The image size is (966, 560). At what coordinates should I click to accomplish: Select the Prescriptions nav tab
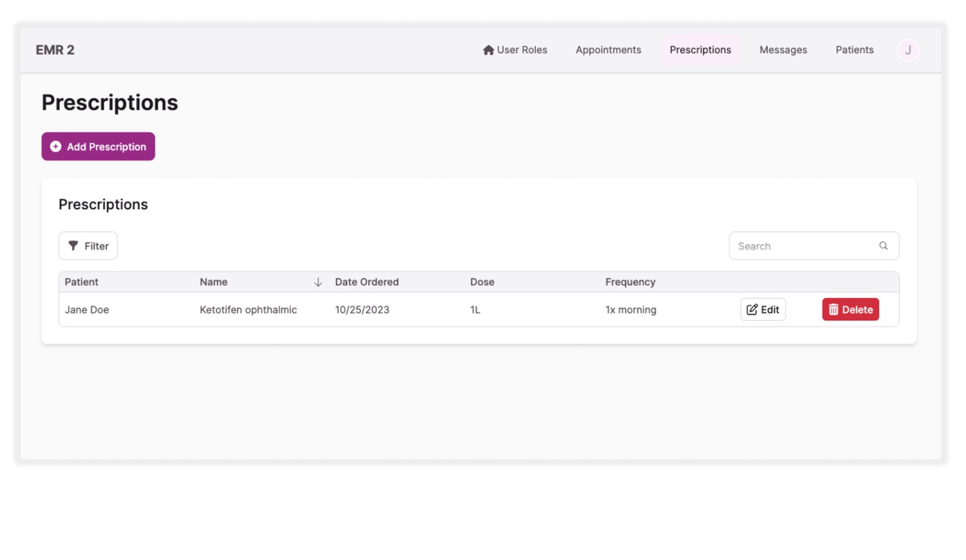point(700,50)
